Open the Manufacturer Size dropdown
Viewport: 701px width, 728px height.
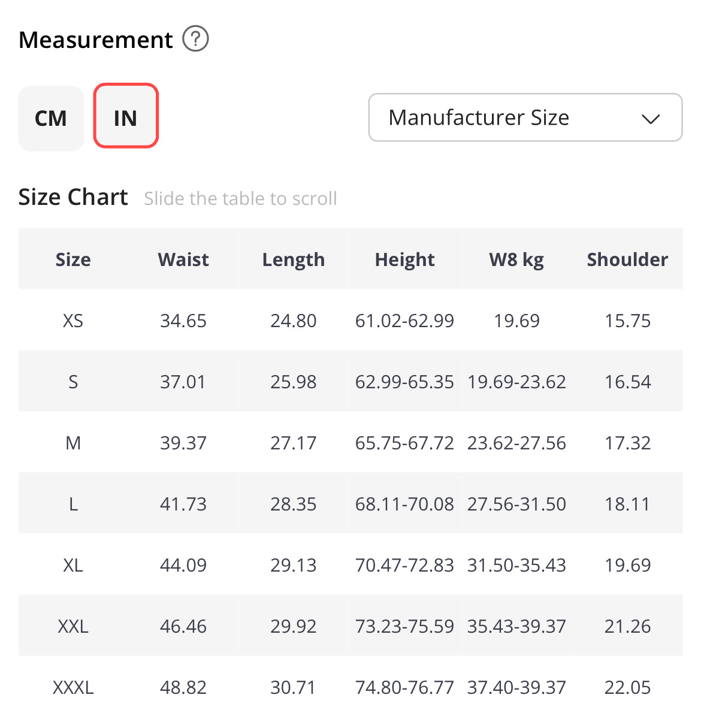[x=525, y=117]
